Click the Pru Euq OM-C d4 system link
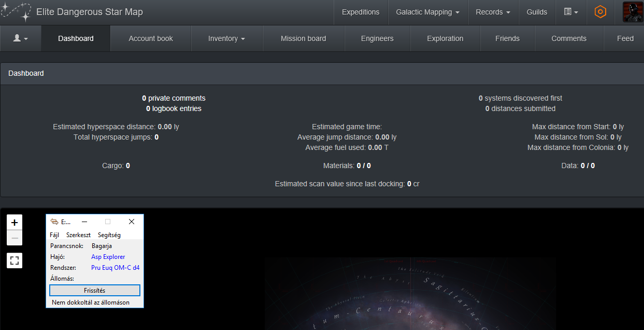 coord(115,268)
